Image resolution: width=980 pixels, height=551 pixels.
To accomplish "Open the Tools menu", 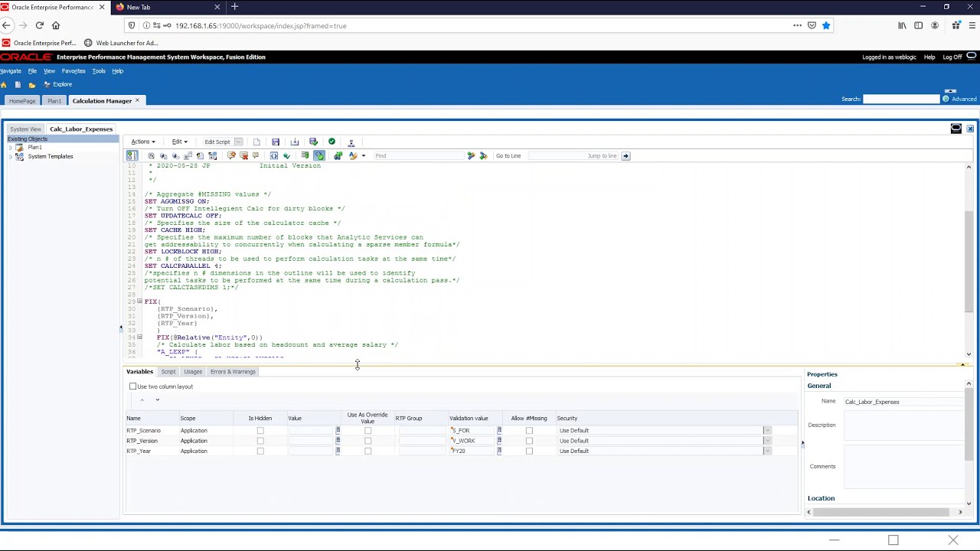I will click(x=99, y=71).
